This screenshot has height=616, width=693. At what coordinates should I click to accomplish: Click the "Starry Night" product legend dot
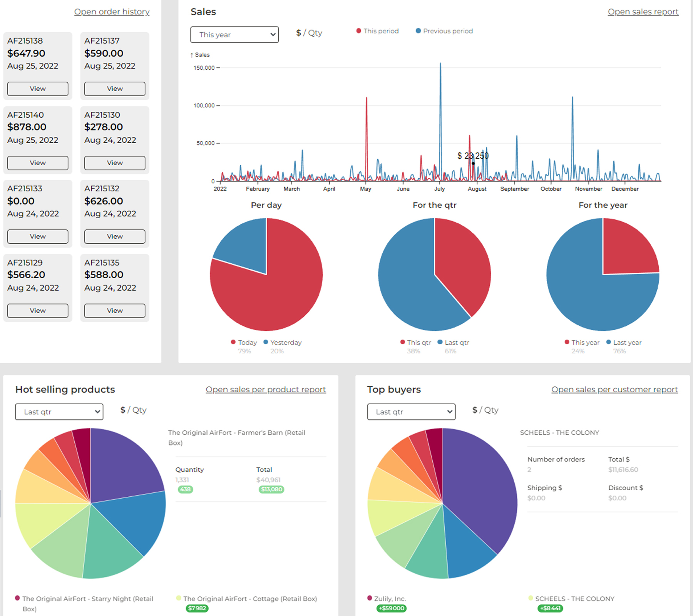[x=17, y=599]
